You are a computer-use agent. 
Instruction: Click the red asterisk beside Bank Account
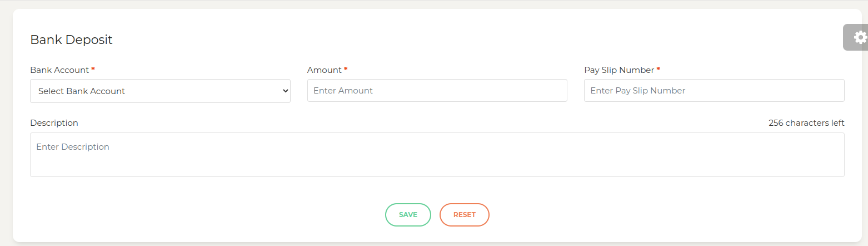[x=93, y=70]
